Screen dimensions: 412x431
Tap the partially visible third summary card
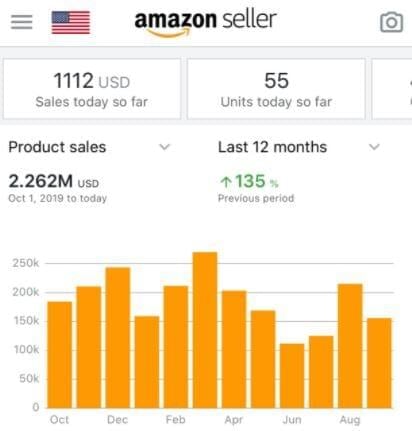392,89
